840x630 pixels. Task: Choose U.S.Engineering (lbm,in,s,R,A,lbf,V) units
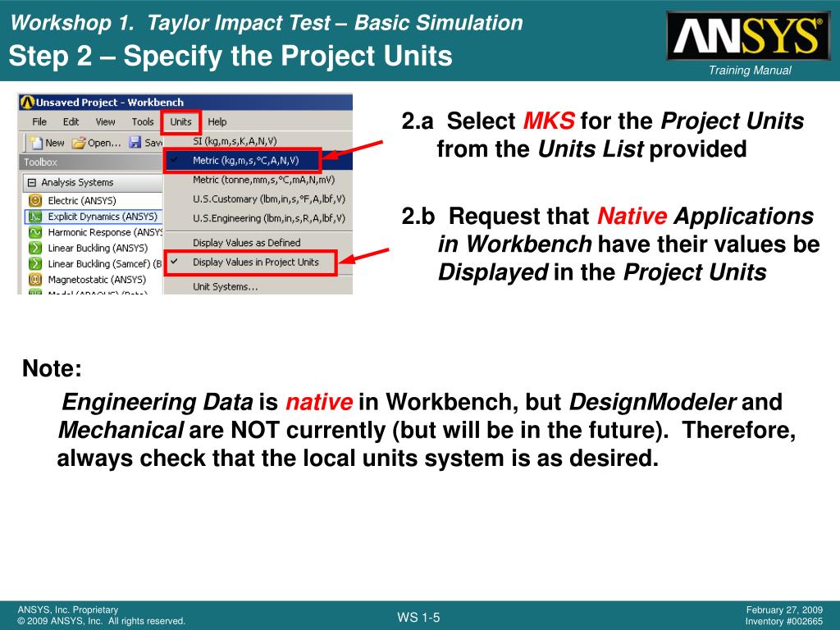click(258, 218)
